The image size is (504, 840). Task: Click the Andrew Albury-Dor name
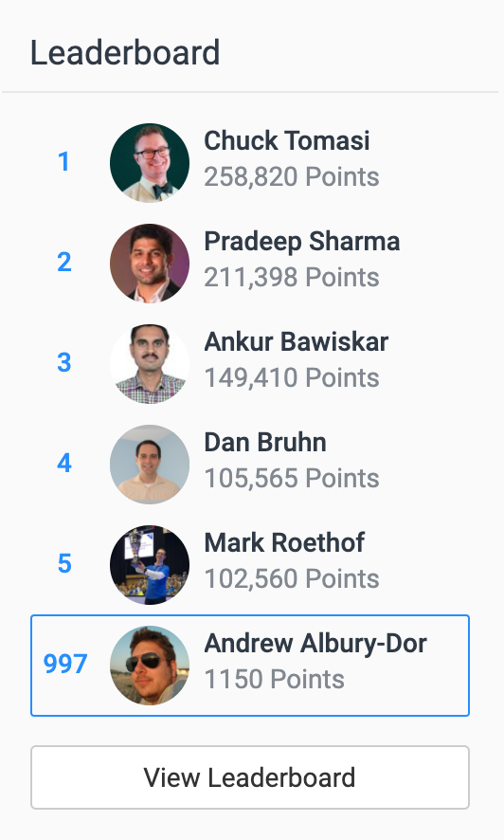[315, 644]
